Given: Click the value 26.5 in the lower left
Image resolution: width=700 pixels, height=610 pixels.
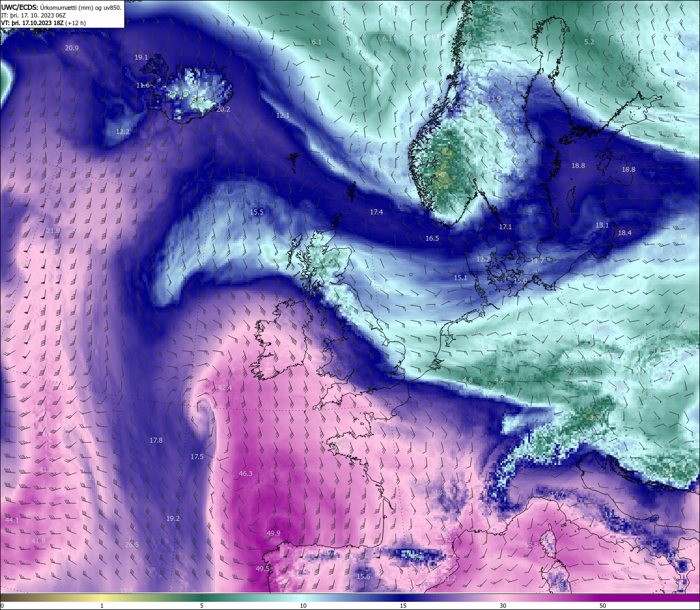Looking at the screenshot, I should point(132,545).
